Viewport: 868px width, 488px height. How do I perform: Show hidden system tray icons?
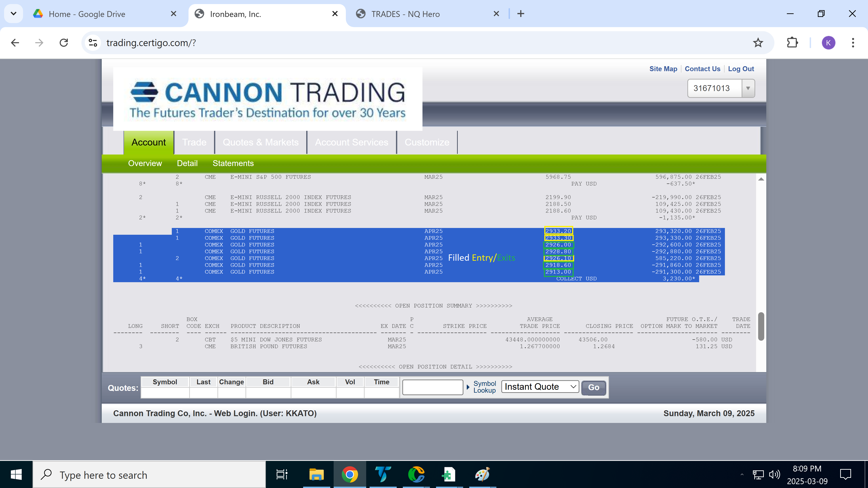pos(742,474)
